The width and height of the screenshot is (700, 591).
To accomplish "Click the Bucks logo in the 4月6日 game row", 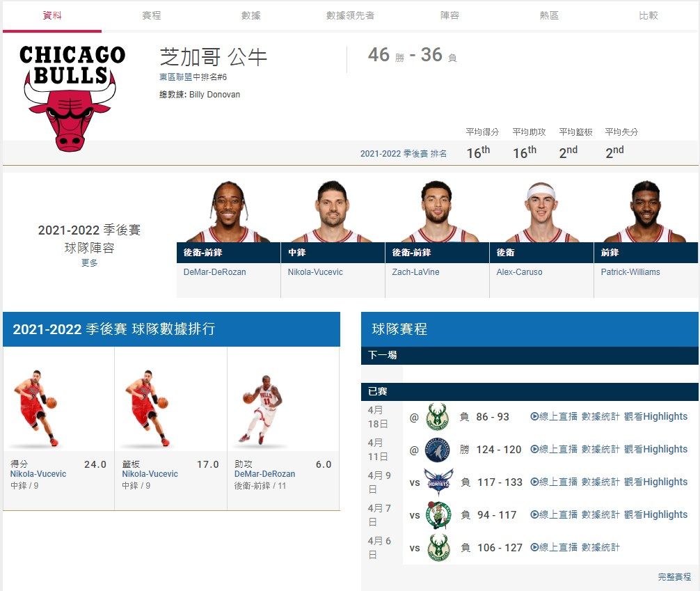I will [438, 548].
